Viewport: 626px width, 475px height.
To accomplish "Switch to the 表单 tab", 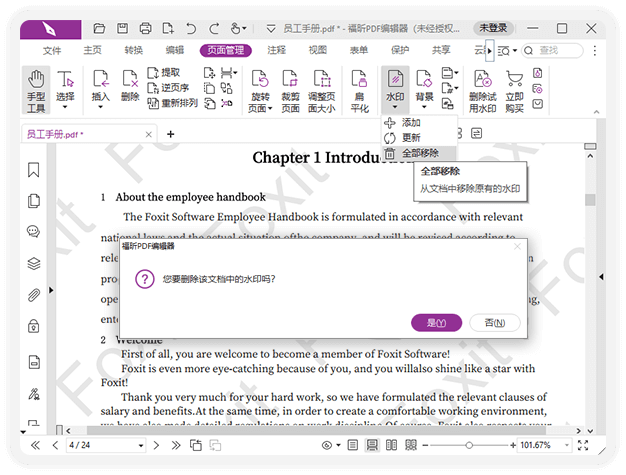I will (359, 50).
